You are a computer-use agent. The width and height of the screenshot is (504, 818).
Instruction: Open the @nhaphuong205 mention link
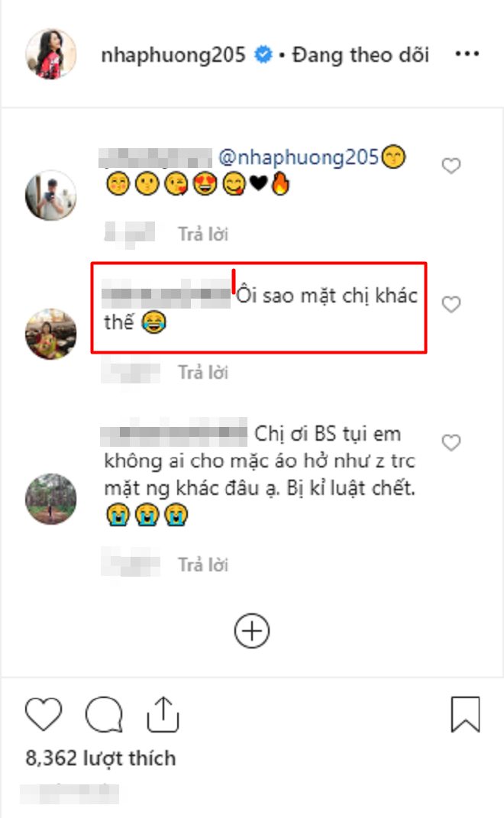pyautogui.click(x=298, y=157)
